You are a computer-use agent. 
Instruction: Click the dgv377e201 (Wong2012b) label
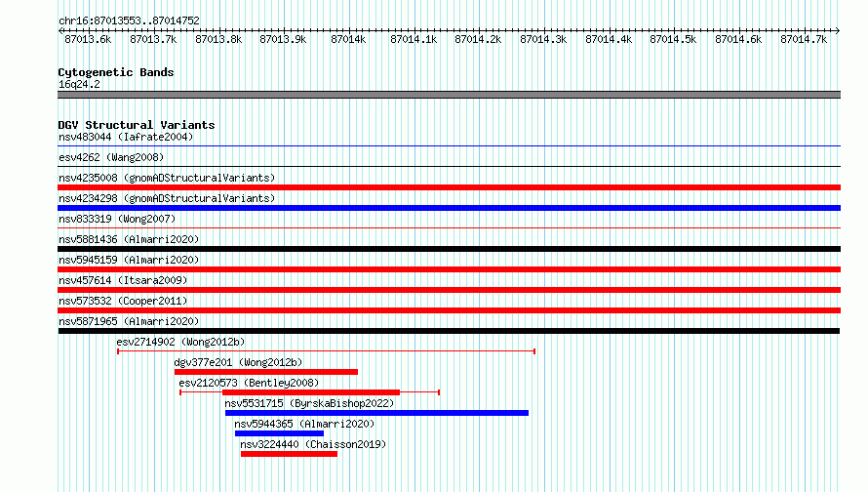click(x=238, y=362)
